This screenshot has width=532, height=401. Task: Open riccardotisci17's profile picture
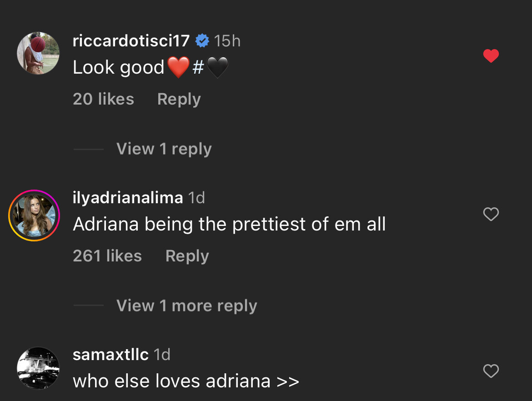pyautogui.click(x=38, y=53)
